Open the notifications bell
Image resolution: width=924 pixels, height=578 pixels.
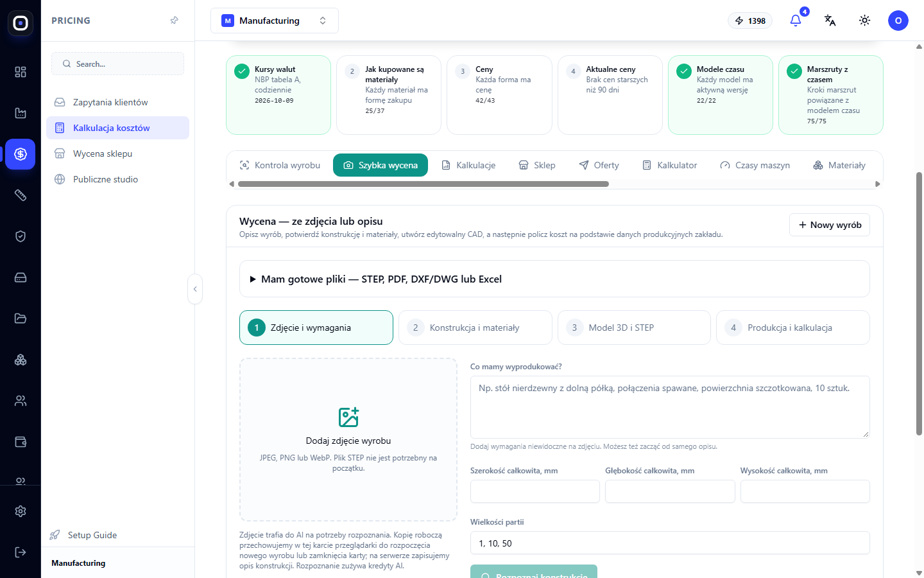(796, 21)
